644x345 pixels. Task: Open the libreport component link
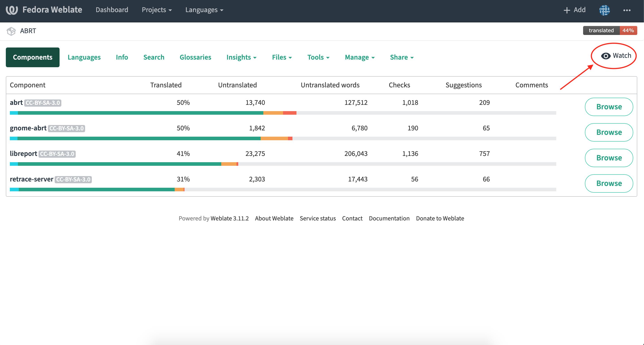coord(24,154)
